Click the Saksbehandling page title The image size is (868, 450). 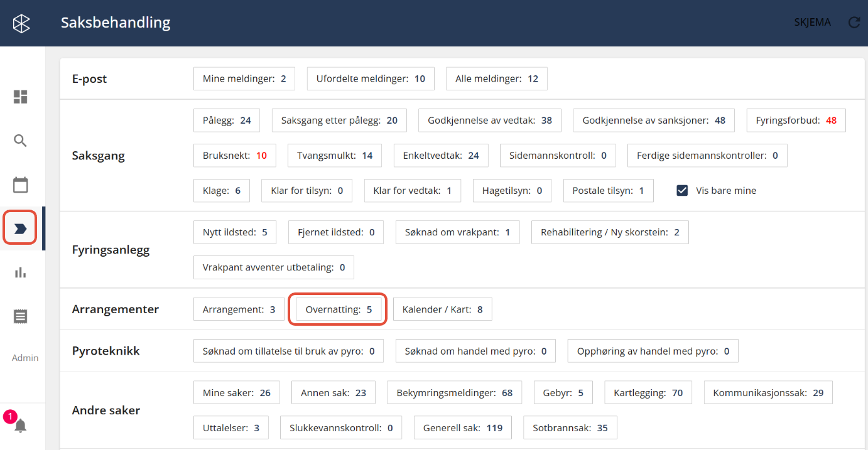click(116, 23)
